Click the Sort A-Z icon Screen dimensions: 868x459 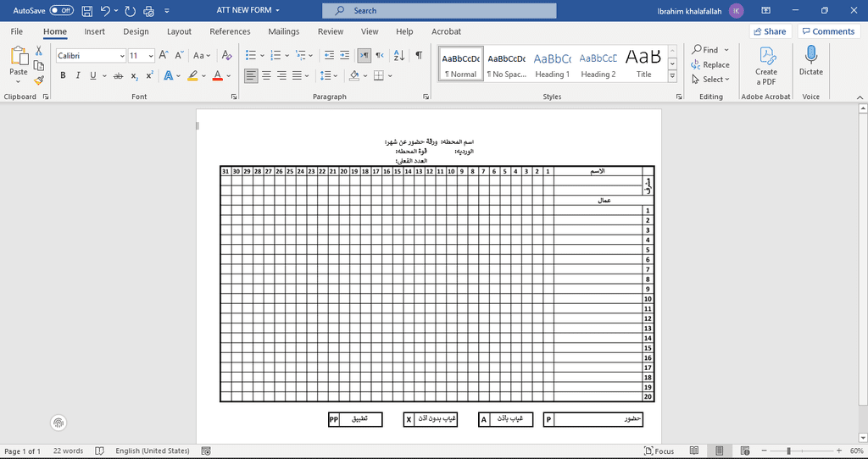point(399,56)
